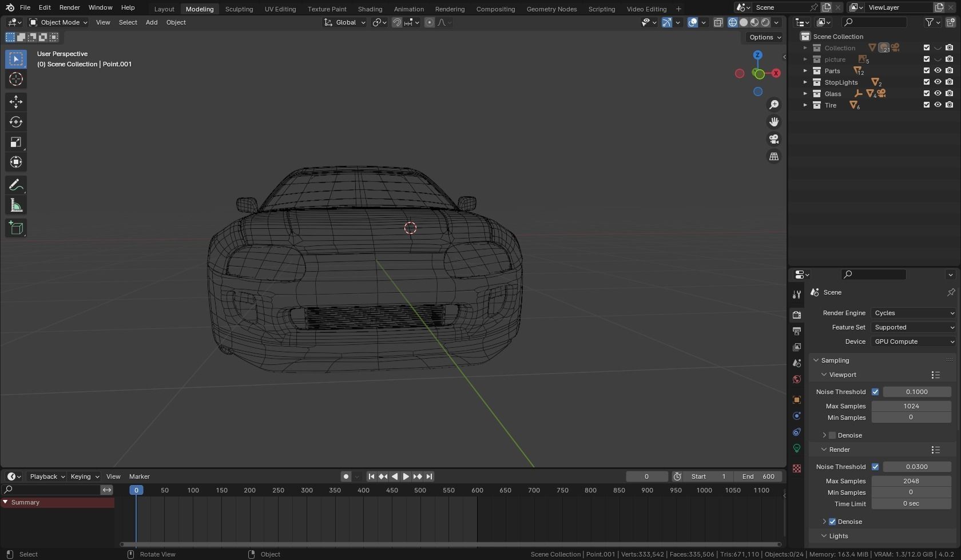Select the Annotate tool
Screen dimensions: 961x560
16,185
